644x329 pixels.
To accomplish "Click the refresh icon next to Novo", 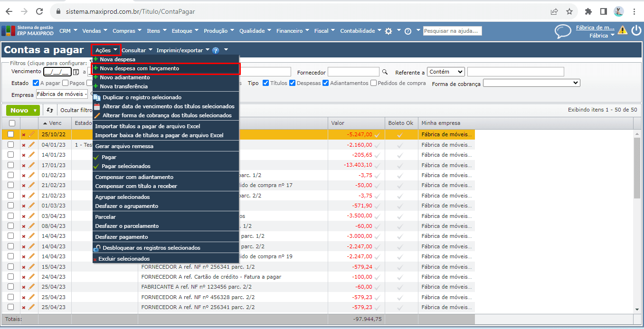I will (x=50, y=110).
